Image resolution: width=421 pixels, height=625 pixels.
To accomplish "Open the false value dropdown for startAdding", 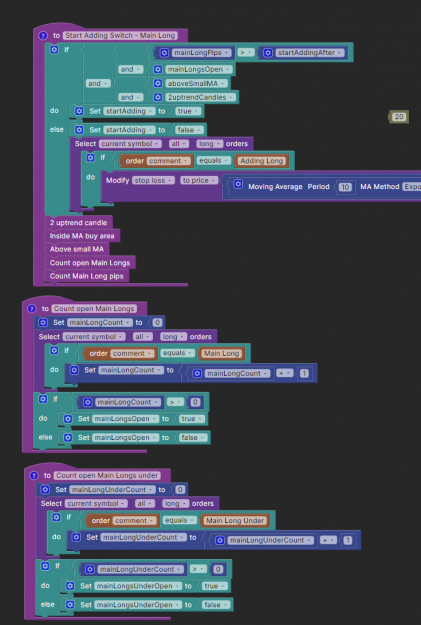I will click(189, 130).
